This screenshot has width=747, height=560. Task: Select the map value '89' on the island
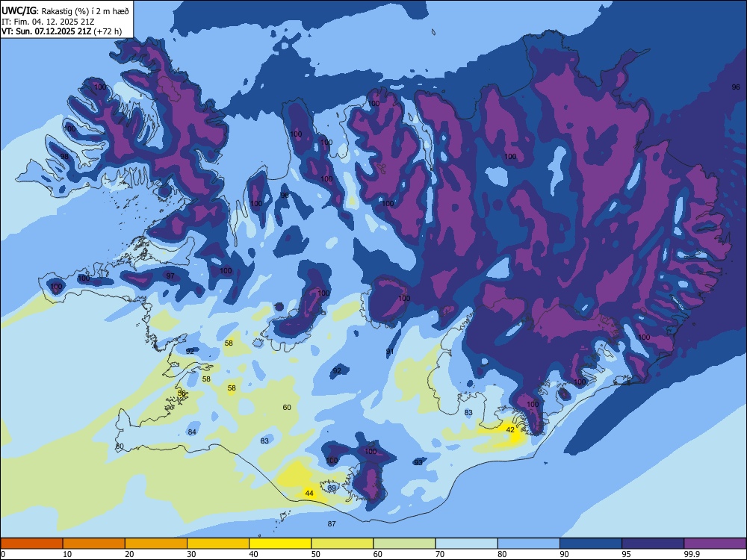pos(332,488)
